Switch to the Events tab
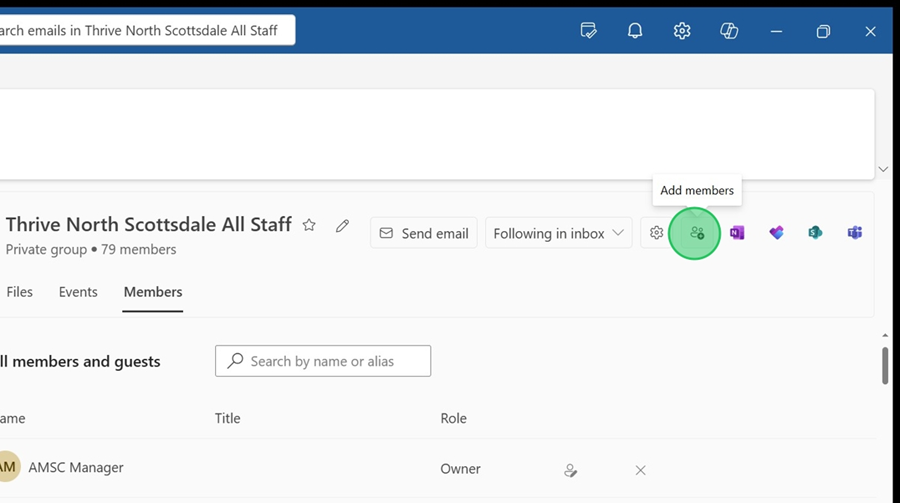Viewport: 900px width, 503px height. (78, 292)
